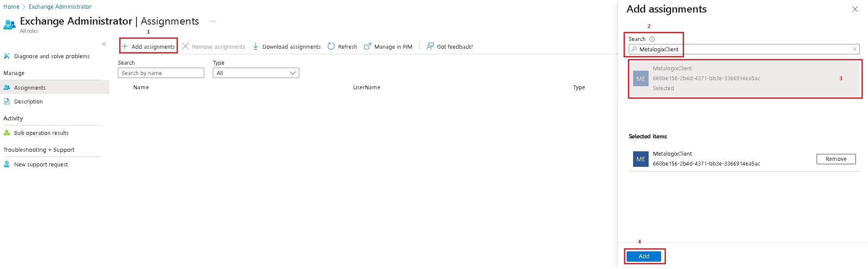
Task: Click the Refresh label
Action: [x=348, y=47]
